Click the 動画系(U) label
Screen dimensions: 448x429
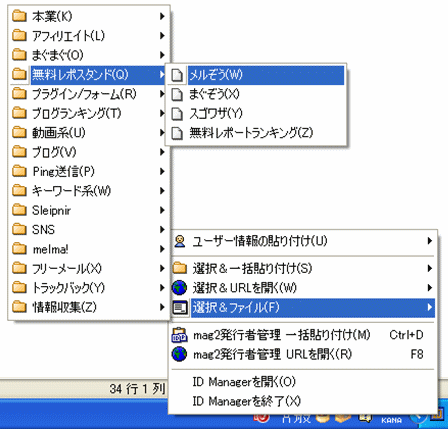(59, 133)
